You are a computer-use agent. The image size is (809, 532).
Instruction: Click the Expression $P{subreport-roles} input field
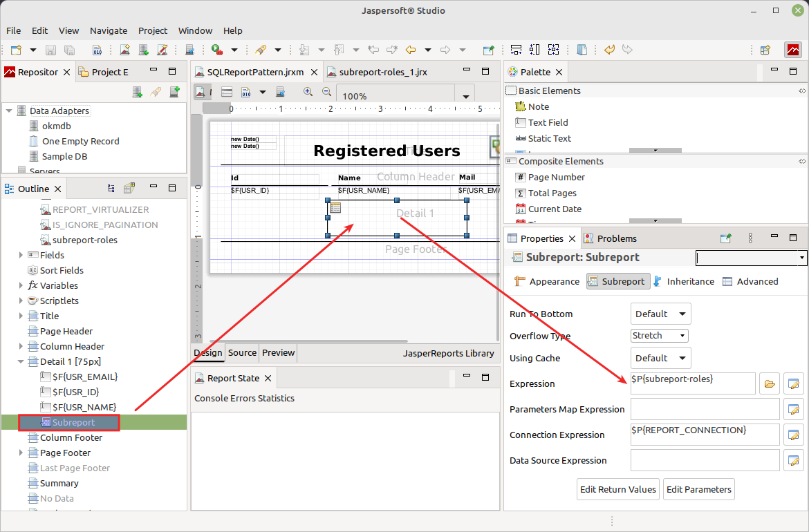(x=692, y=383)
